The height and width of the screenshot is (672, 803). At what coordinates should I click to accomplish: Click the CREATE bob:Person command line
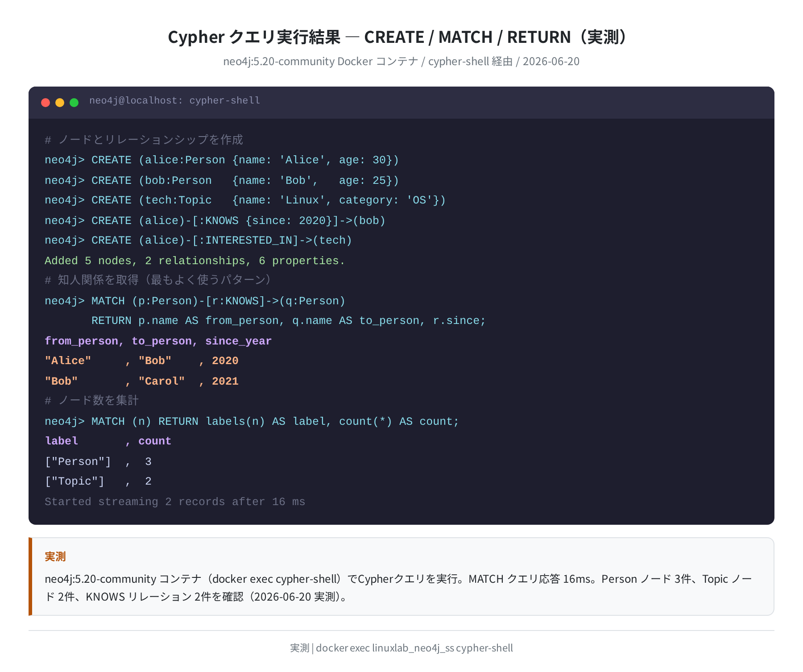(x=222, y=181)
